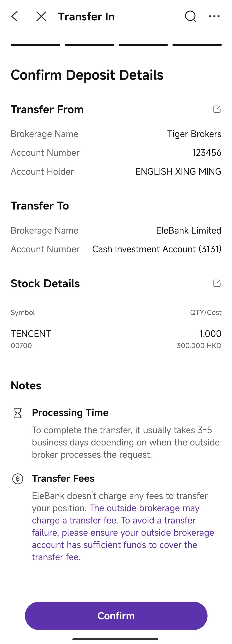Image resolution: width=232 pixels, height=644 pixels.
Task: Tap the 1,000 quantity value
Action: 210,334
